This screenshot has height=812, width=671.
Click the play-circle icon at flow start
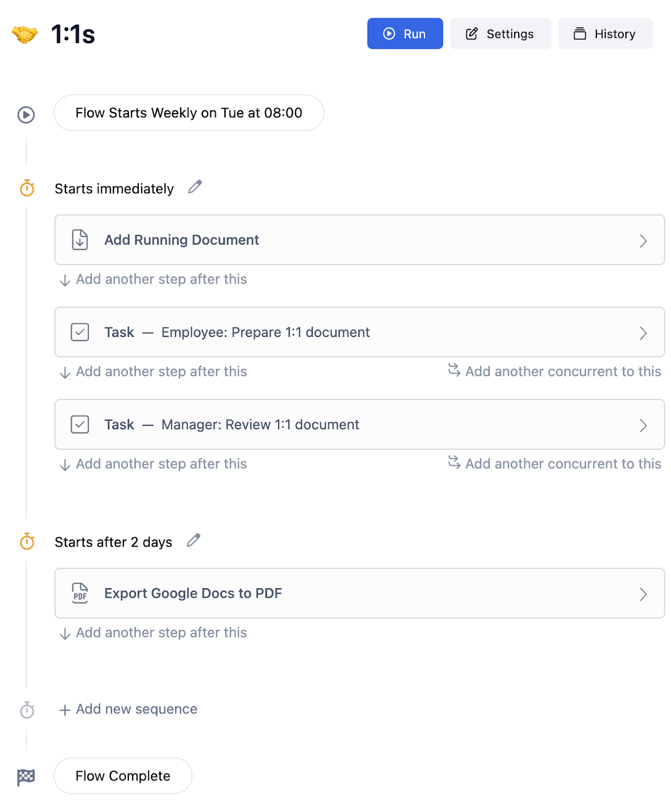pos(26,115)
